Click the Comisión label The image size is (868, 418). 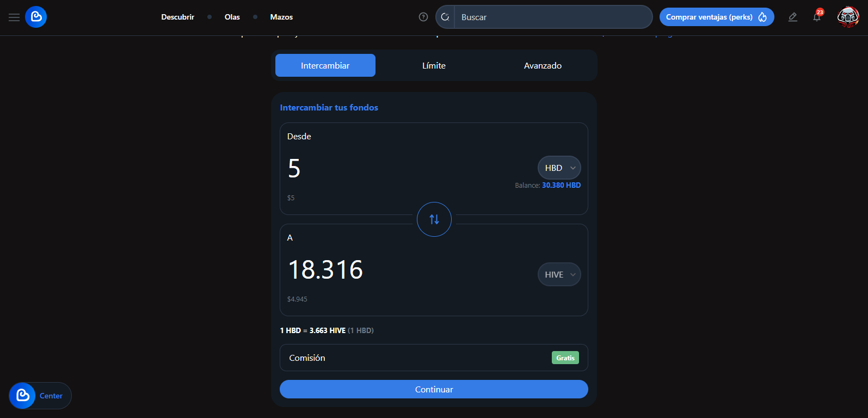(307, 358)
